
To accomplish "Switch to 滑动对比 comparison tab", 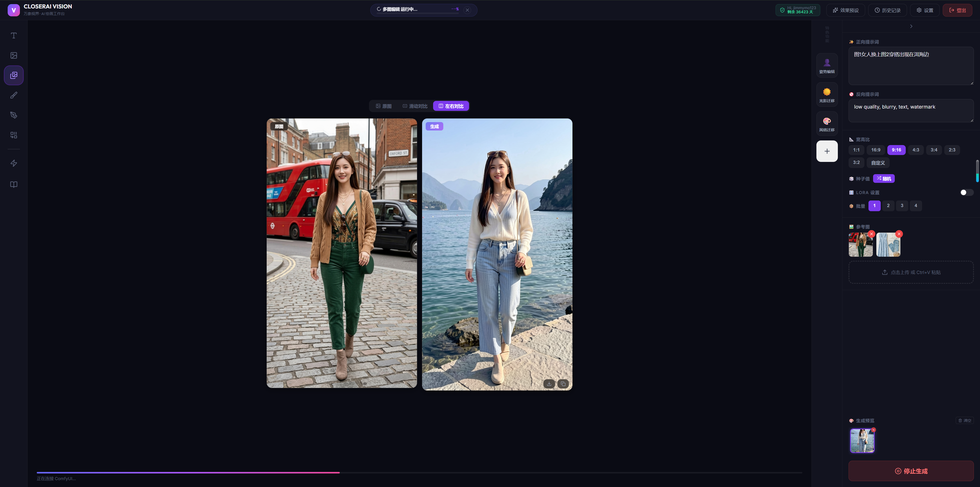I will click(415, 106).
